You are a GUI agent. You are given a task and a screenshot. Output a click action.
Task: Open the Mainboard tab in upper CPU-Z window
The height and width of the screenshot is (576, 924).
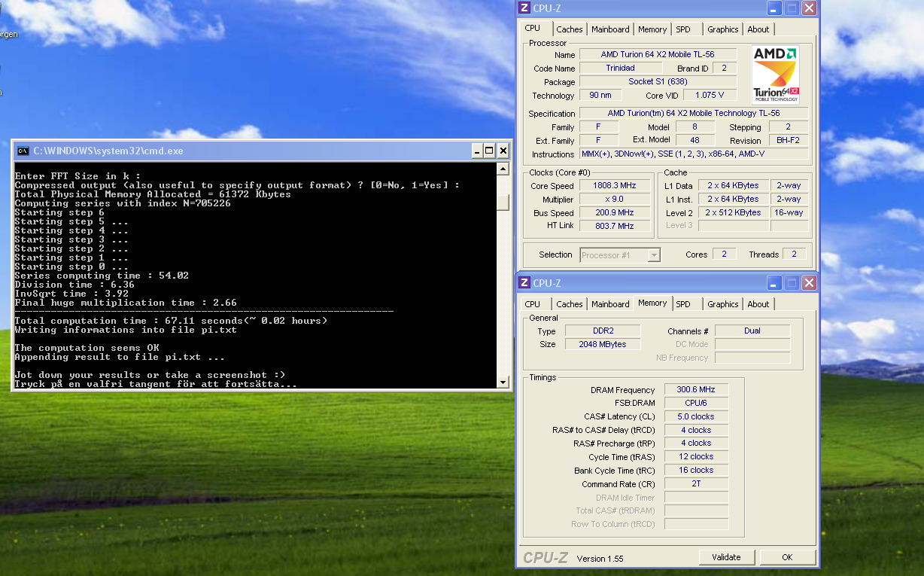[x=610, y=29]
